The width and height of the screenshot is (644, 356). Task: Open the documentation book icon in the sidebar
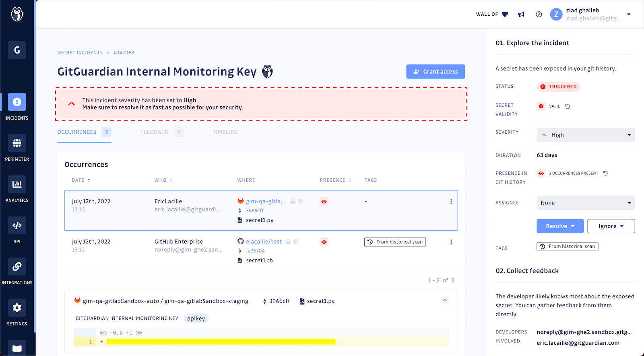pyautogui.click(x=17, y=348)
